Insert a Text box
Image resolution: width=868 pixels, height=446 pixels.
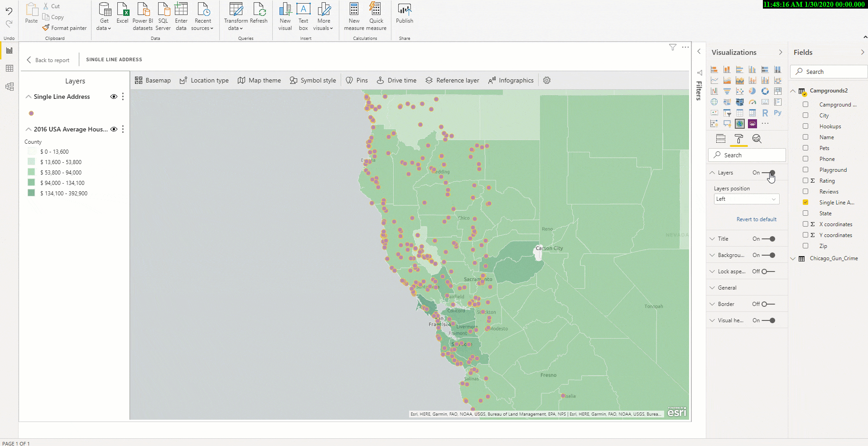click(303, 17)
